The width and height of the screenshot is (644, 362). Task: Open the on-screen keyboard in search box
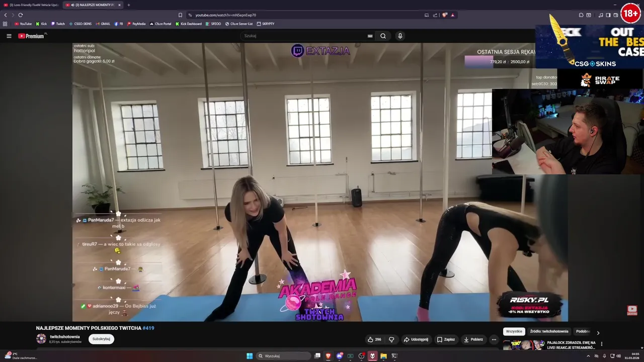point(370,36)
